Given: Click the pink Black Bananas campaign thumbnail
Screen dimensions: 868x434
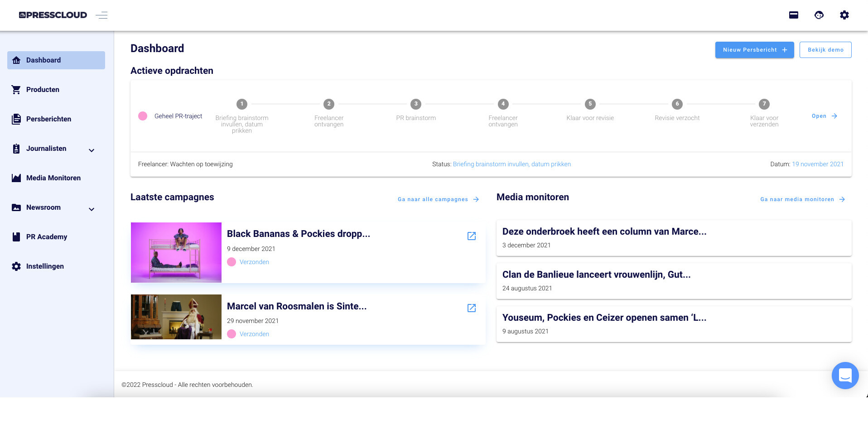Looking at the screenshot, I should click(x=176, y=252).
